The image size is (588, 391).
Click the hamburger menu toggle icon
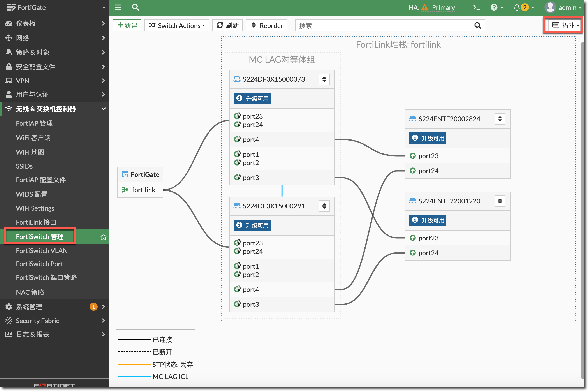(118, 7)
